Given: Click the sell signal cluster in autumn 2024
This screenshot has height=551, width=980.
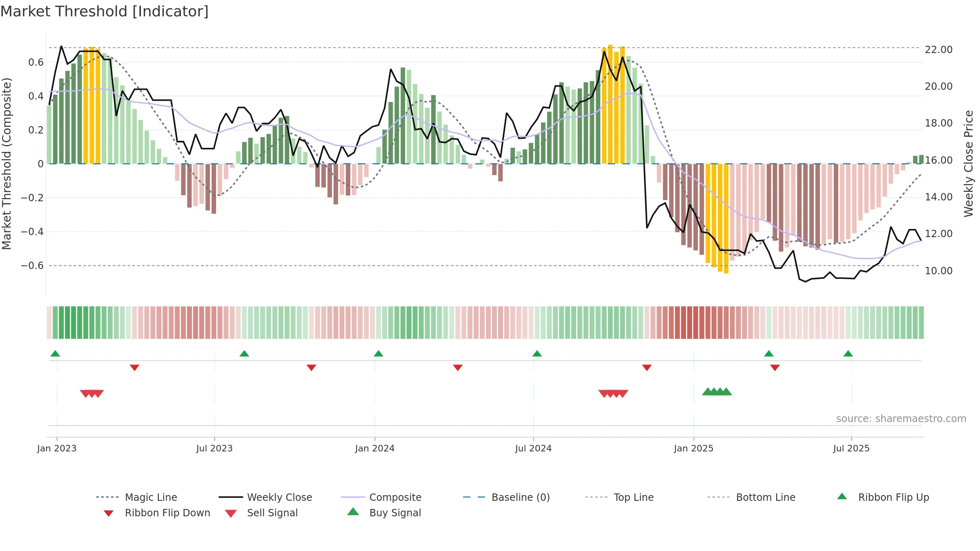Looking at the screenshot, I should 613,393.
